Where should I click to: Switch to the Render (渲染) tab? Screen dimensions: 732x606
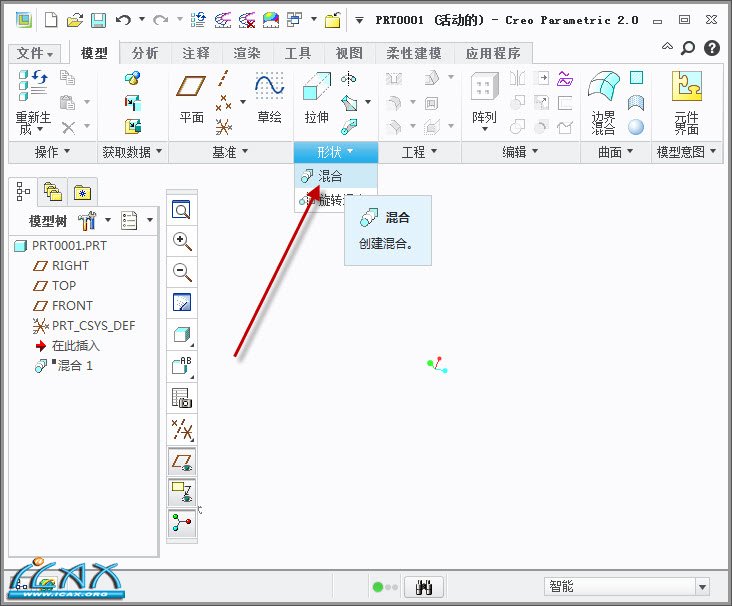tap(247, 53)
